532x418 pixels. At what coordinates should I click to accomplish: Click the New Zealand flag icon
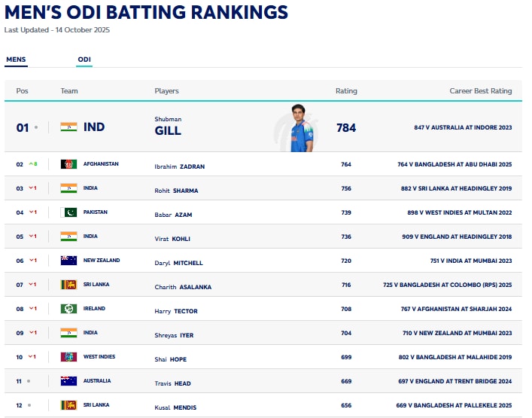68,261
